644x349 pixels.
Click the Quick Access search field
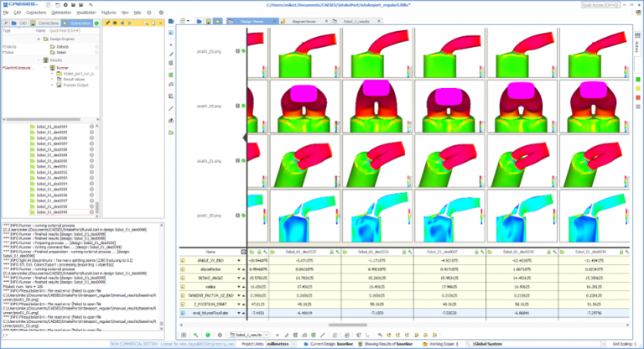(600, 5)
